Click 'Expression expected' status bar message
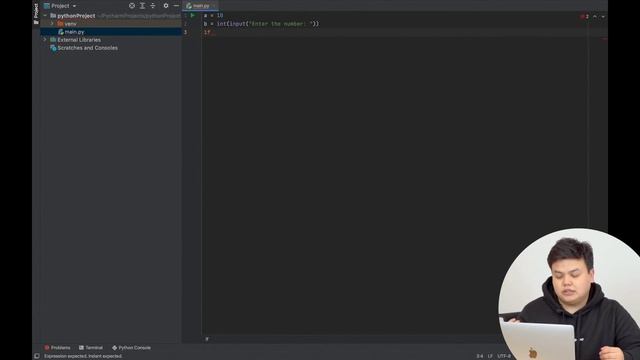 point(83,356)
